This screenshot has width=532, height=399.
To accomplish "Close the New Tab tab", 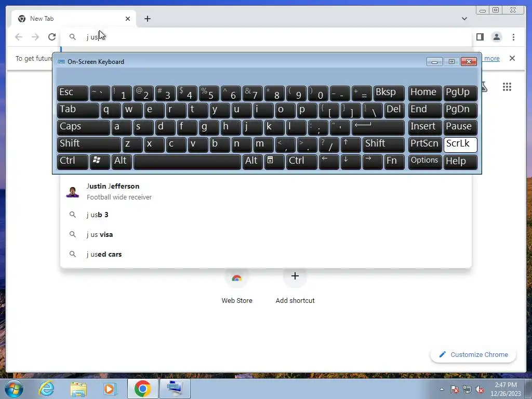I will [128, 19].
